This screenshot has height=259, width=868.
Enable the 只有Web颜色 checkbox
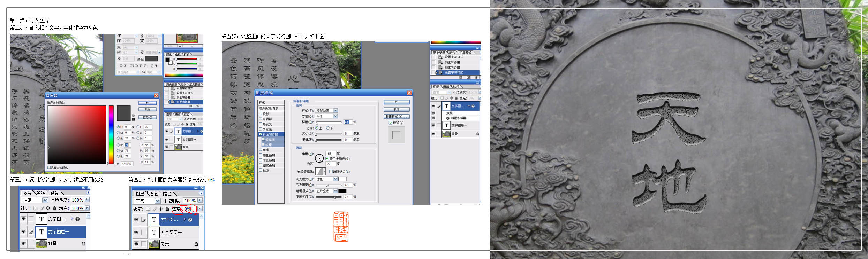pos(49,167)
